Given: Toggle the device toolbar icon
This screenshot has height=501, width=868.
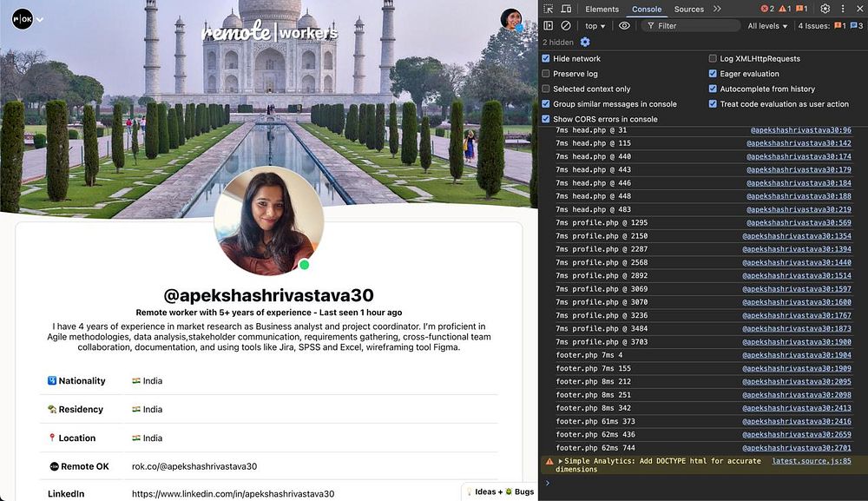Looking at the screenshot, I should coord(565,9).
